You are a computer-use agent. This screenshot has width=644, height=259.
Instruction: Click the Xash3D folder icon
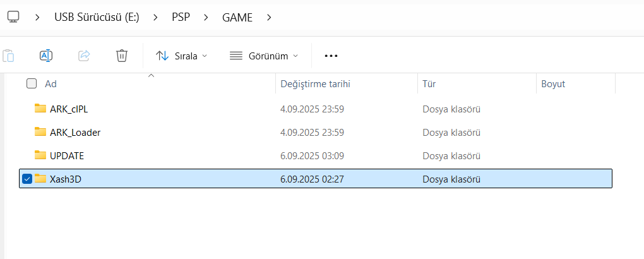pyautogui.click(x=40, y=179)
